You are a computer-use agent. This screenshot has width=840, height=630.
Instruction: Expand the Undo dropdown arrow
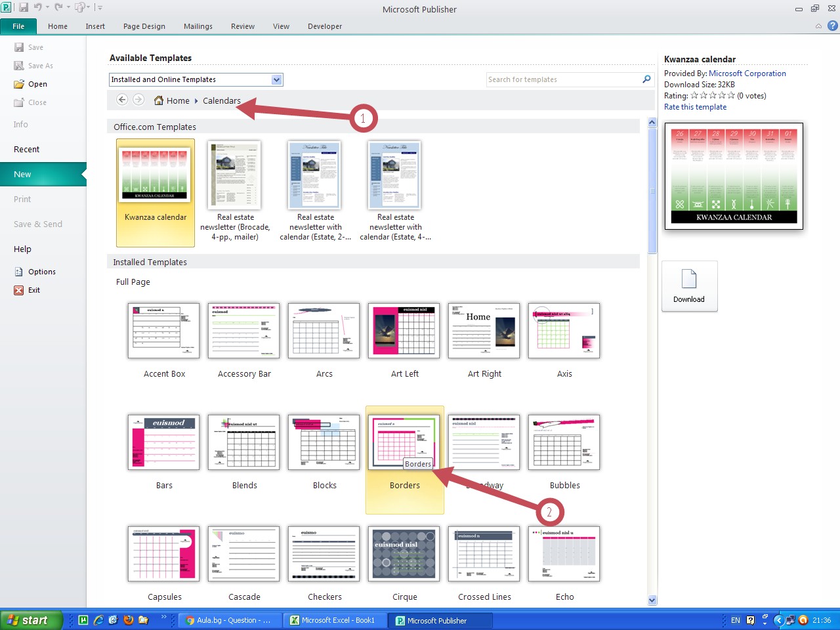pos(47,8)
